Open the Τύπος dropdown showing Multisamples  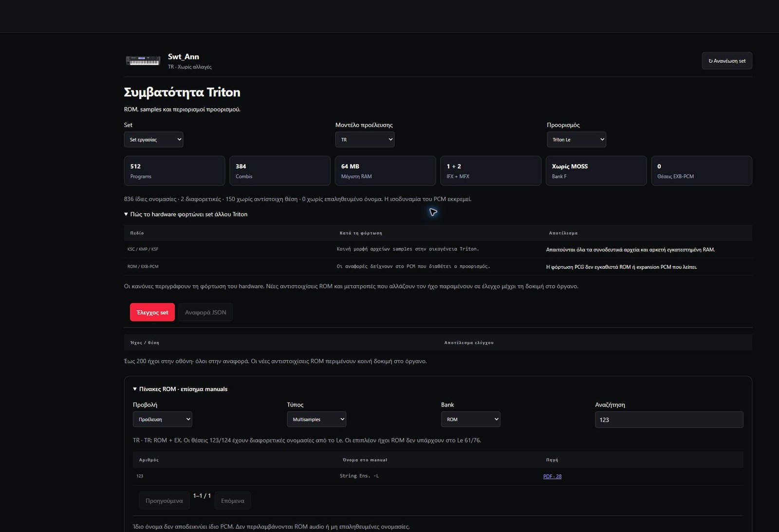(x=316, y=419)
